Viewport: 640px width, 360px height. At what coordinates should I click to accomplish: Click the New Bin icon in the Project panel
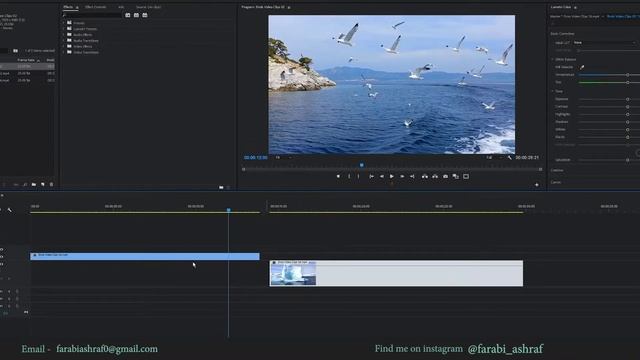(x=34, y=184)
